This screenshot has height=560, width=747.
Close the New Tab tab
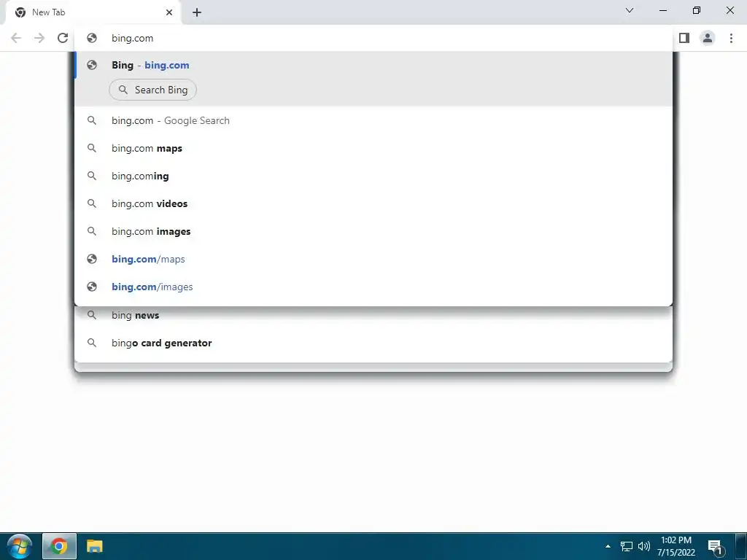[x=169, y=12]
